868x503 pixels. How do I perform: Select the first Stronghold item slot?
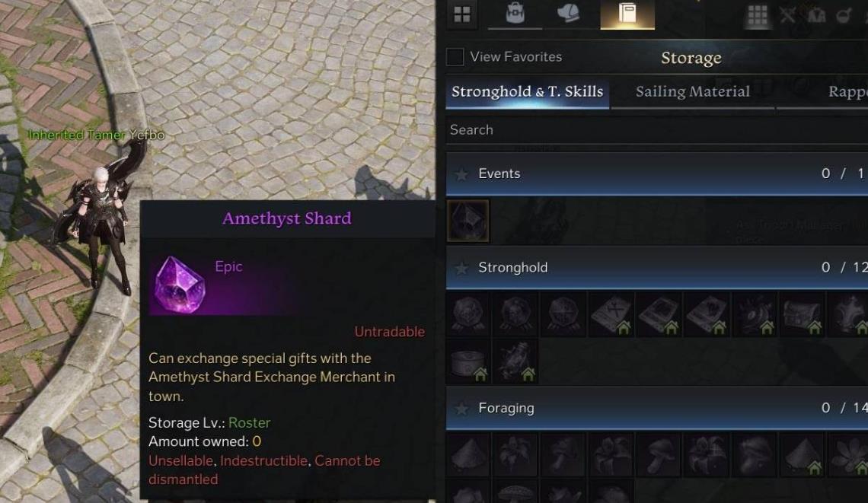[468, 315]
